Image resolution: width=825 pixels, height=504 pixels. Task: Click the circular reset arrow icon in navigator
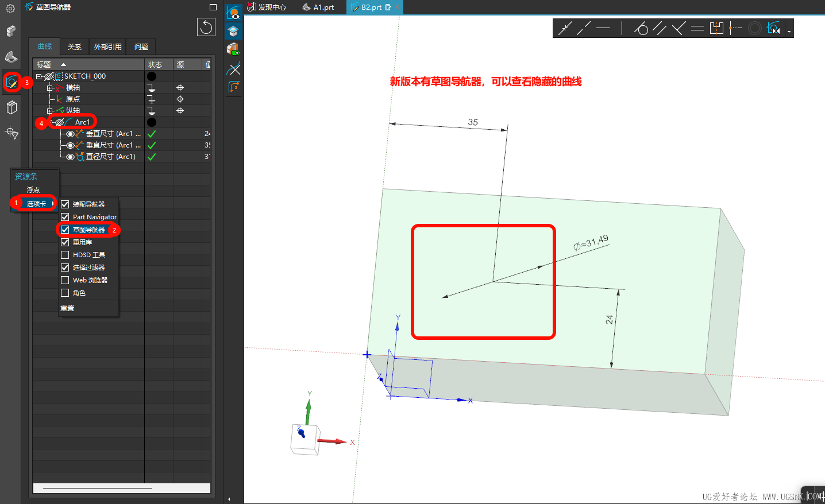pos(206,27)
